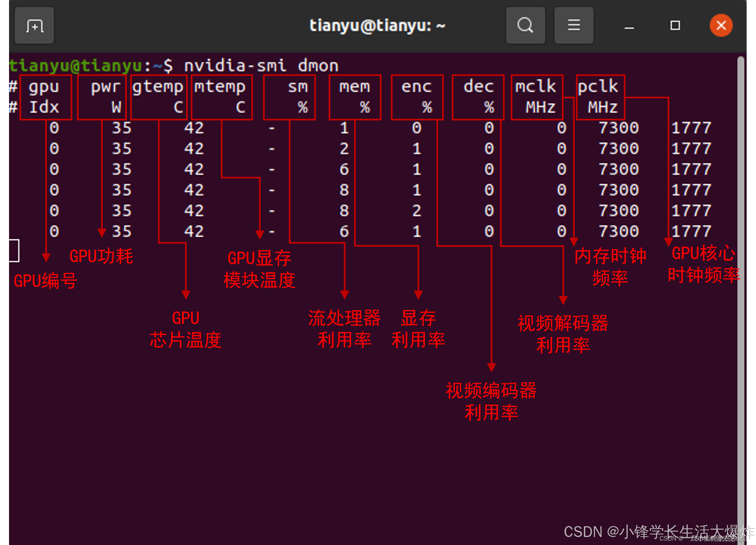The image size is (756, 545).
Task: Minimize the terminal window
Action: 629,26
